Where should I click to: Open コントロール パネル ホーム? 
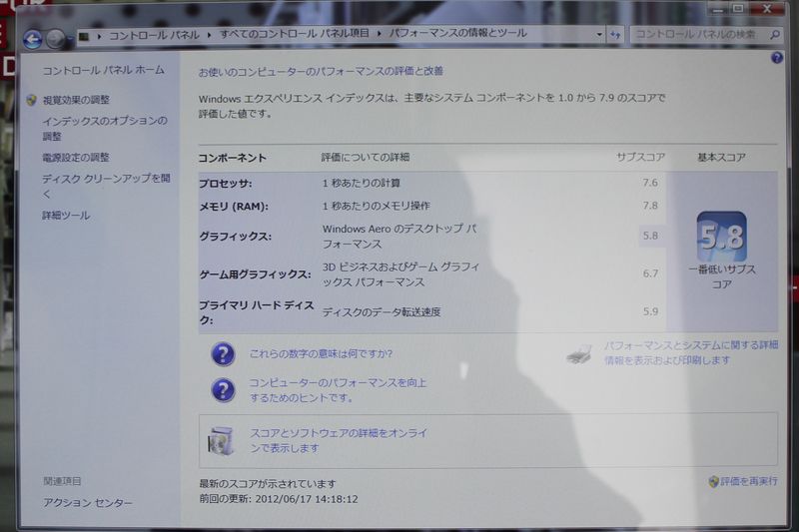coord(103,70)
